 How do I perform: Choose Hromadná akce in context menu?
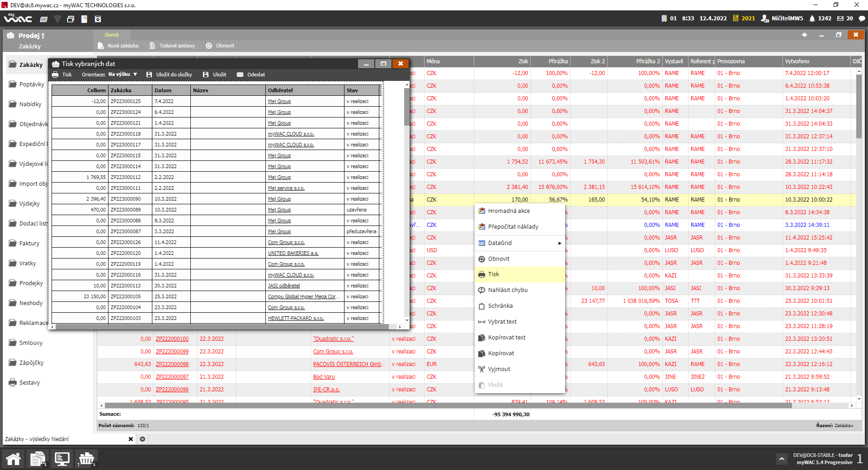[x=509, y=211]
